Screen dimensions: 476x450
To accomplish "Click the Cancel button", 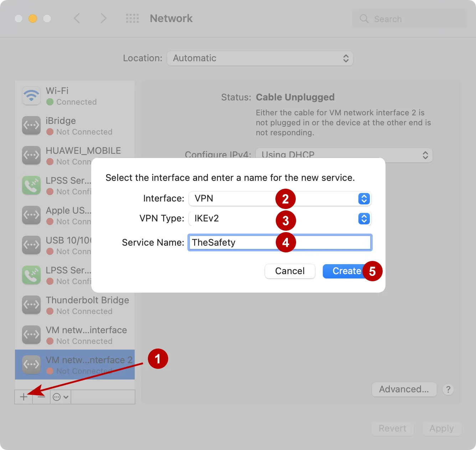I will [x=290, y=271].
